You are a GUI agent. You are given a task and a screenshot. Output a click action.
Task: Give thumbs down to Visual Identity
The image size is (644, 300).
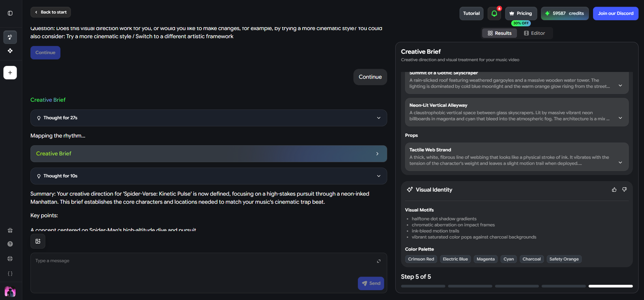point(624,190)
